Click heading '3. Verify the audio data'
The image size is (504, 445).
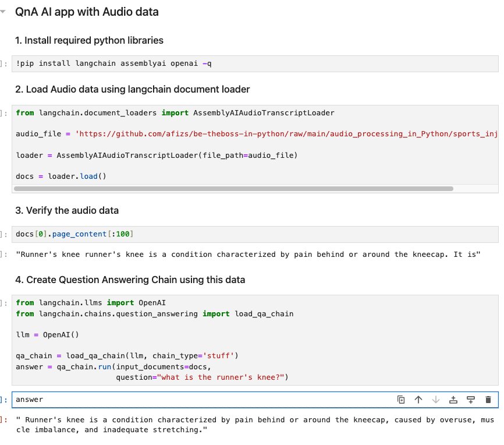tap(67, 210)
